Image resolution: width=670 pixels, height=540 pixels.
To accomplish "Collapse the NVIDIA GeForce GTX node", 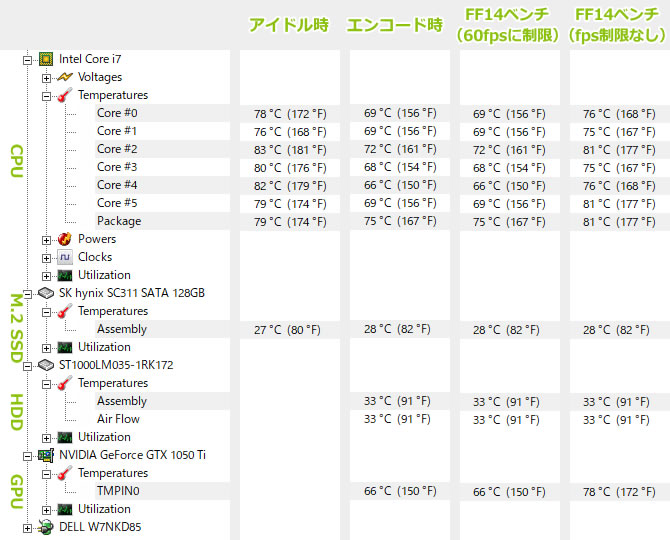I will click(x=27, y=456).
